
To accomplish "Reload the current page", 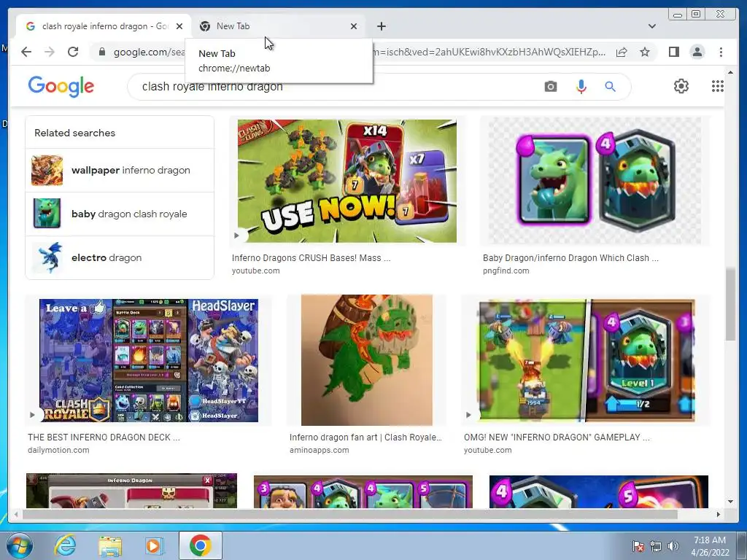I will 73,52.
